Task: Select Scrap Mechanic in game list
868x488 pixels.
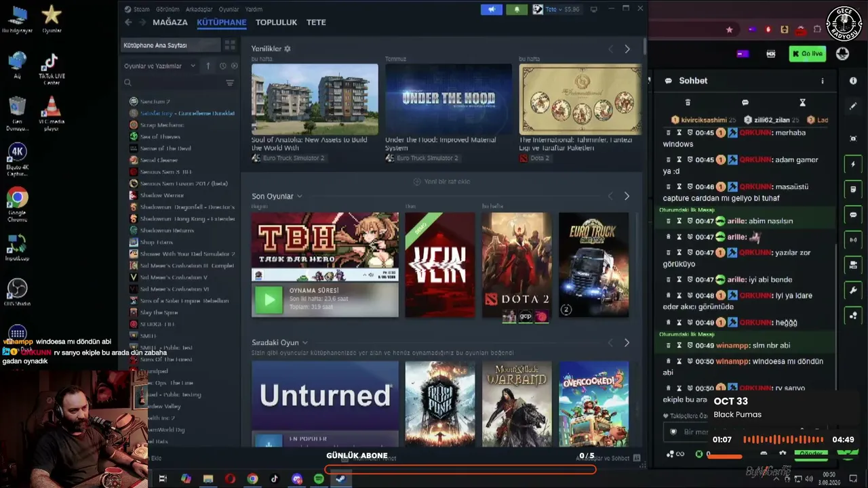Action: coord(161,125)
